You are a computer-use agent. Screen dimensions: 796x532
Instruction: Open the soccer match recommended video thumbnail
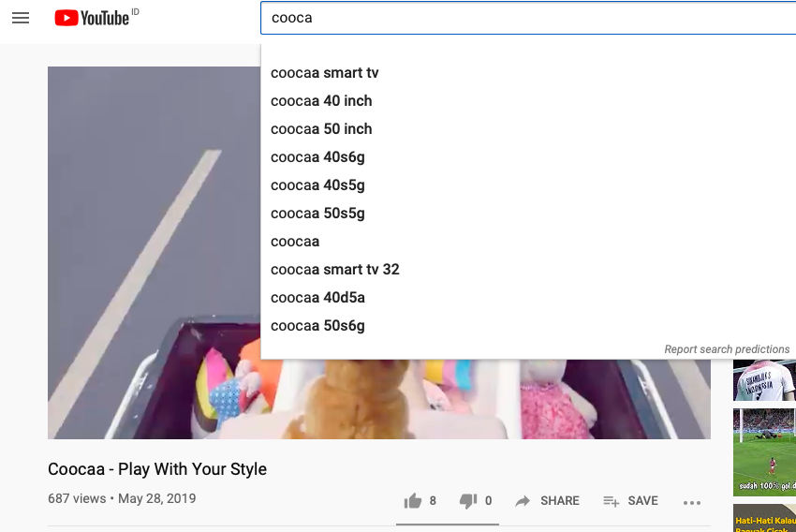point(765,451)
